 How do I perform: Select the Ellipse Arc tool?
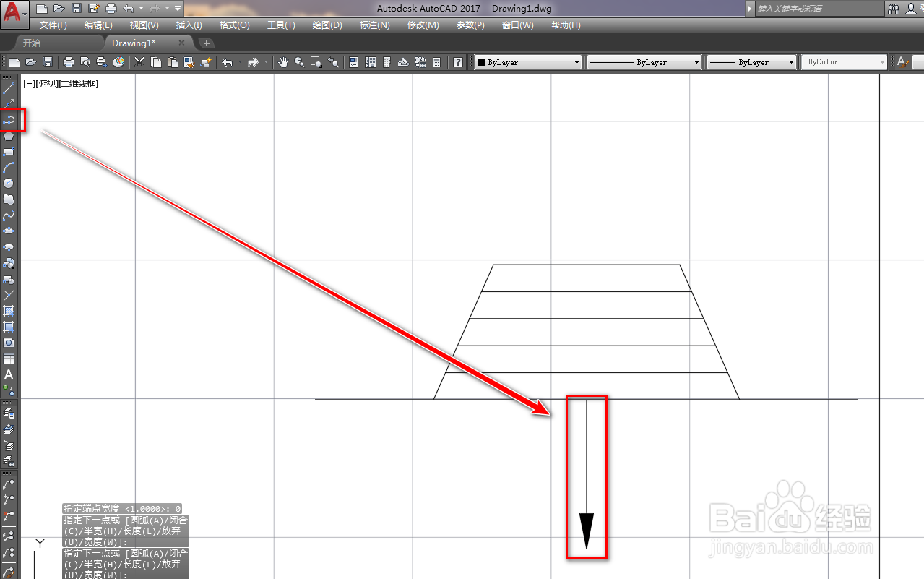9,247
